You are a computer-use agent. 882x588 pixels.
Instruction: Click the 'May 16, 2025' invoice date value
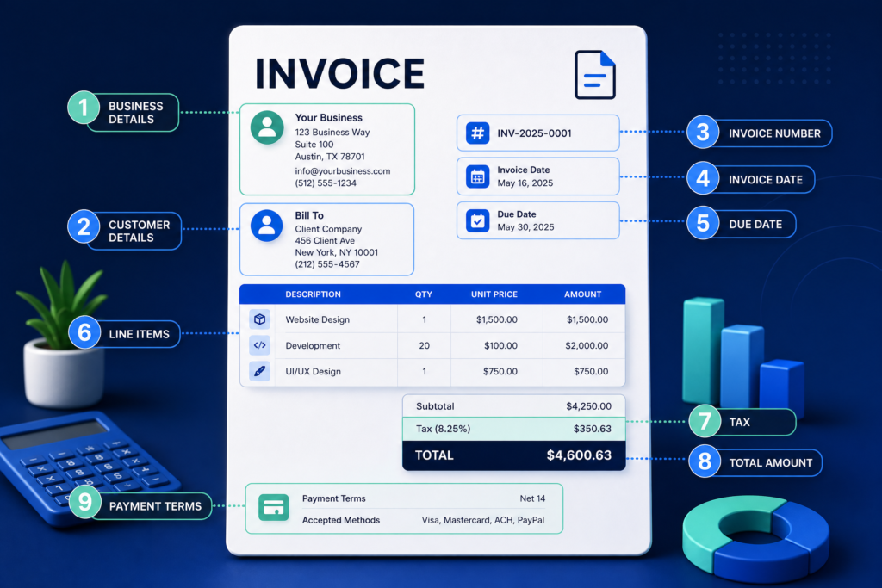(525, 183)
